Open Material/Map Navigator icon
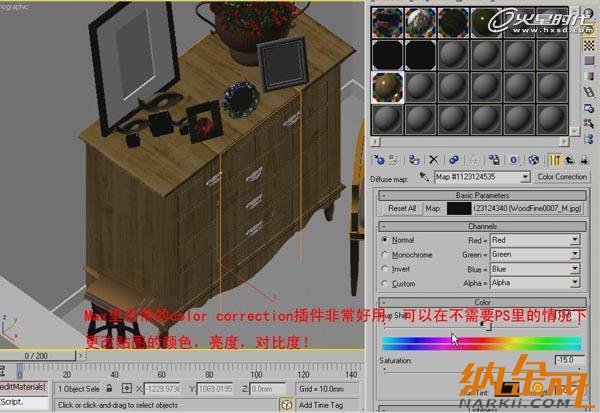The image size is (600, 413). pos(589,139)
